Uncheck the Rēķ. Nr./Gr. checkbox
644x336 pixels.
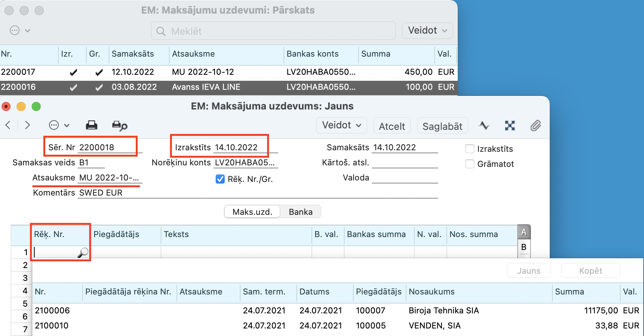[x=220, y=179]
